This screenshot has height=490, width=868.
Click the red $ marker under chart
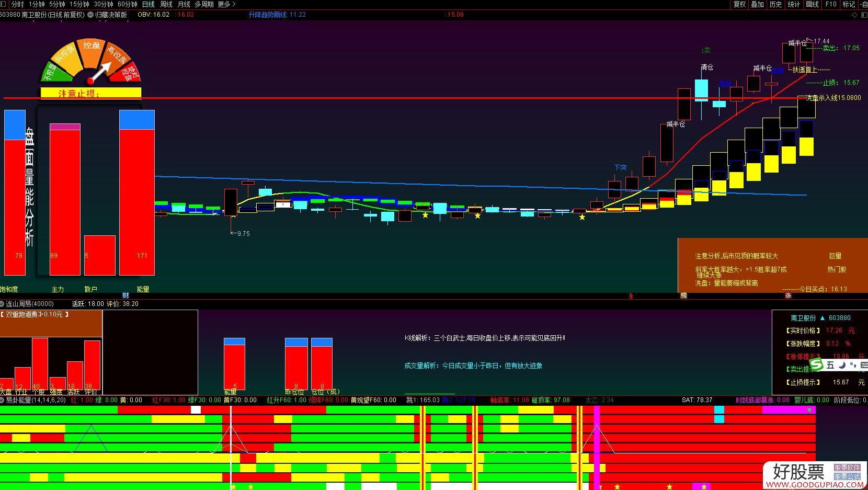pos(631,296)
